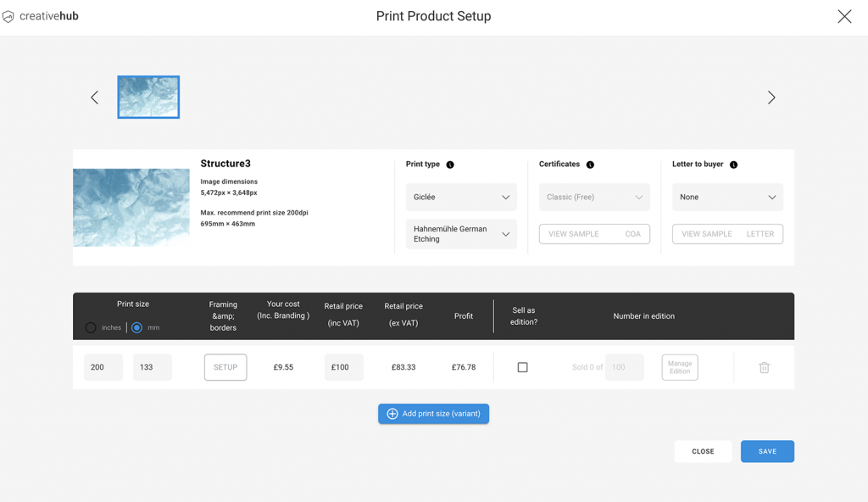The height and width of the screenshot is (502, 868).
Task: Click the CLOSE button
Action: pos(703,452)
